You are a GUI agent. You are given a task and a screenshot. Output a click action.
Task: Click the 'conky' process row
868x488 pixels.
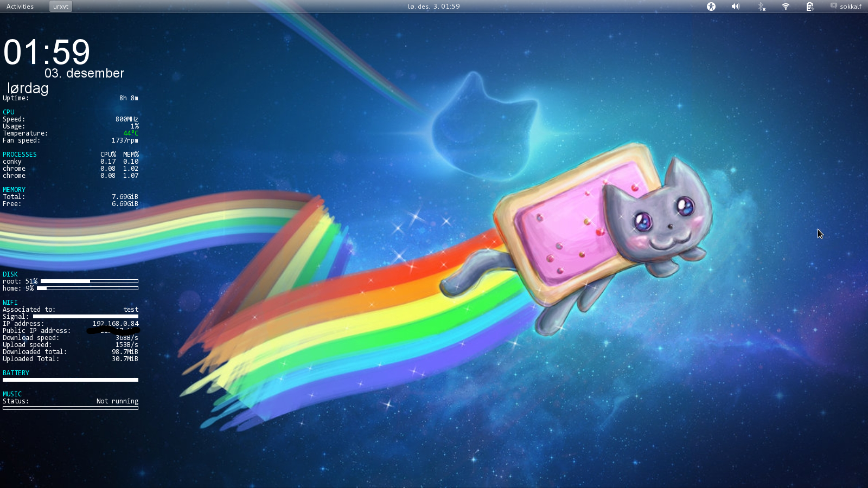pyautogui.click(x=71, y=162)
